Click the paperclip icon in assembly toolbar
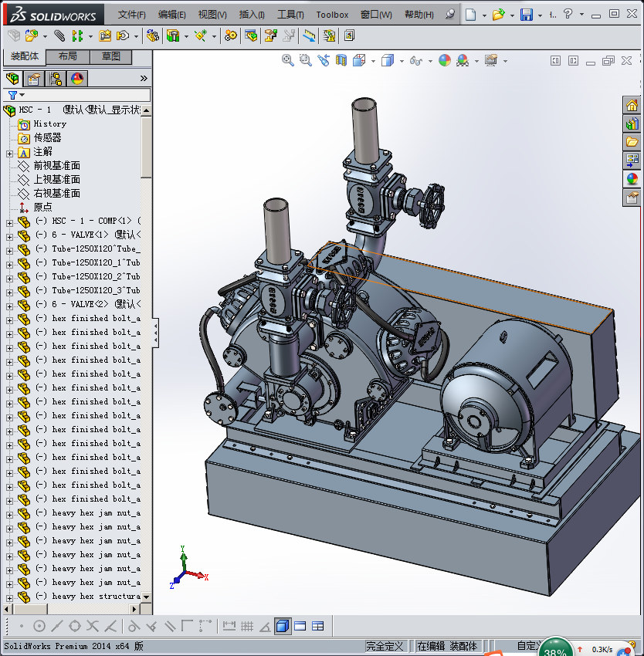644x656 pixels. coord(59,36)
